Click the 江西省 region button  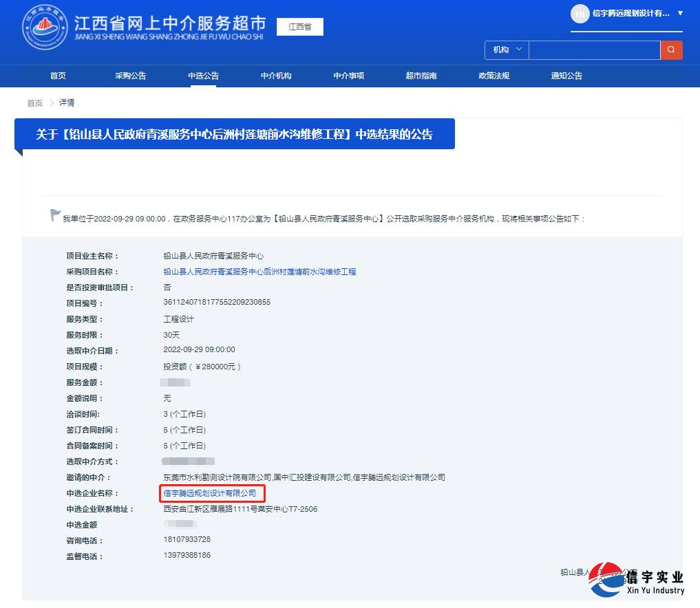pyautogui.click(x=299, y=27)
